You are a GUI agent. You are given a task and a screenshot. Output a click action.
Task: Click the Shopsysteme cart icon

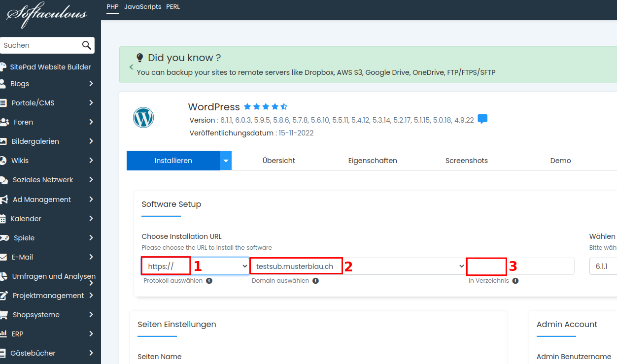3,315
